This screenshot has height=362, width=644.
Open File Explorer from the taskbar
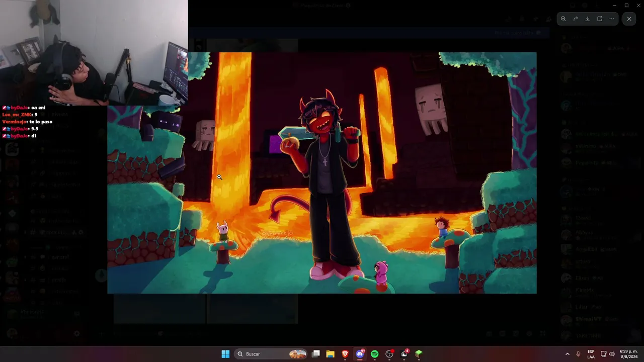tap(331, 354)
